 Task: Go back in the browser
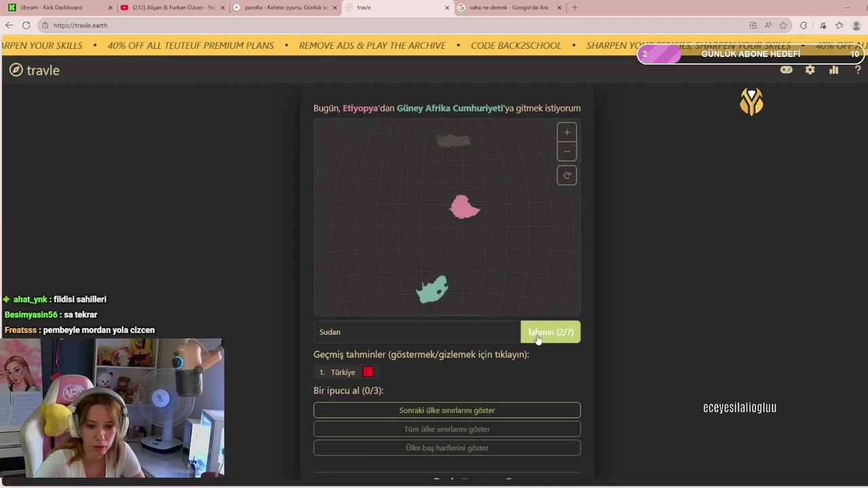pyautogui.click(x=9, y=25)
